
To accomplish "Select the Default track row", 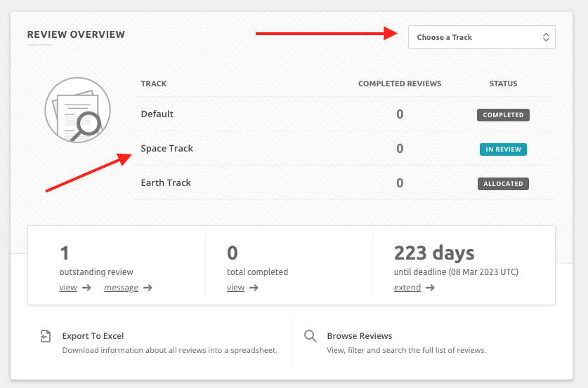I will click(x=157, y=114).
